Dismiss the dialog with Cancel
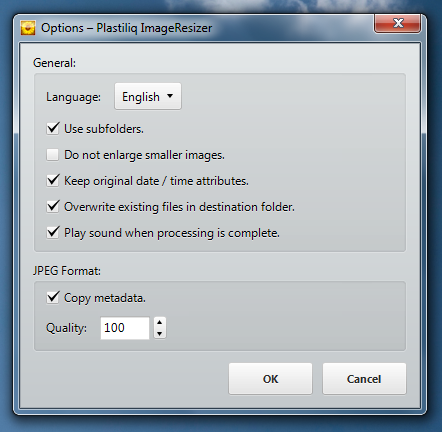 [364, 379]
